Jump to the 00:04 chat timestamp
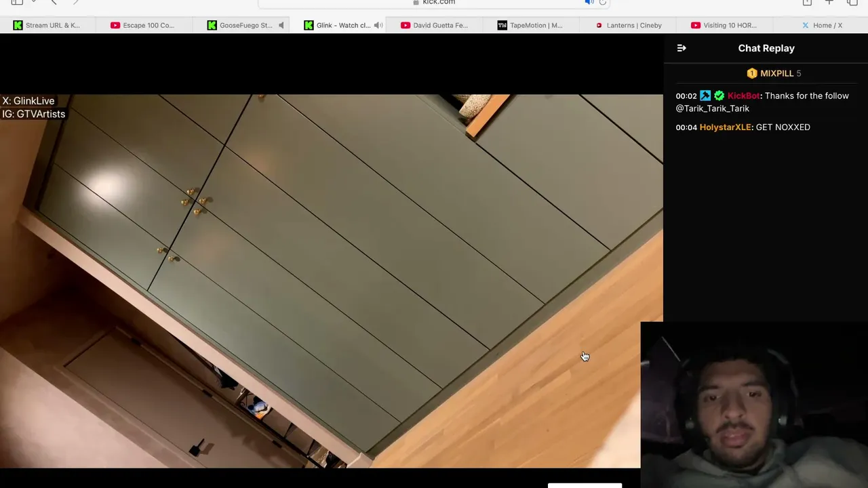The width and height of the screenshot is (868, 488). (686, 127)
